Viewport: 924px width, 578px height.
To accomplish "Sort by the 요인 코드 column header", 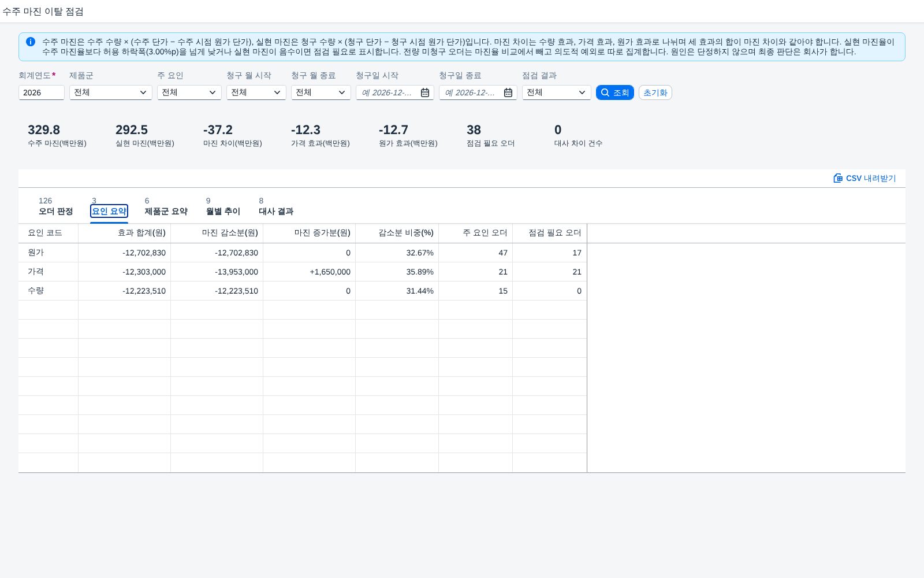I will [x=49, y=233].
